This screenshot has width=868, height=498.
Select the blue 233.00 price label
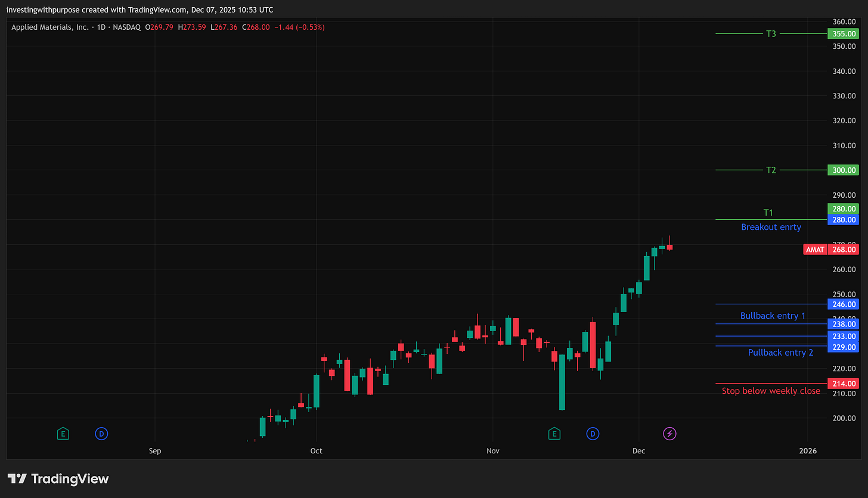(844, 337)
